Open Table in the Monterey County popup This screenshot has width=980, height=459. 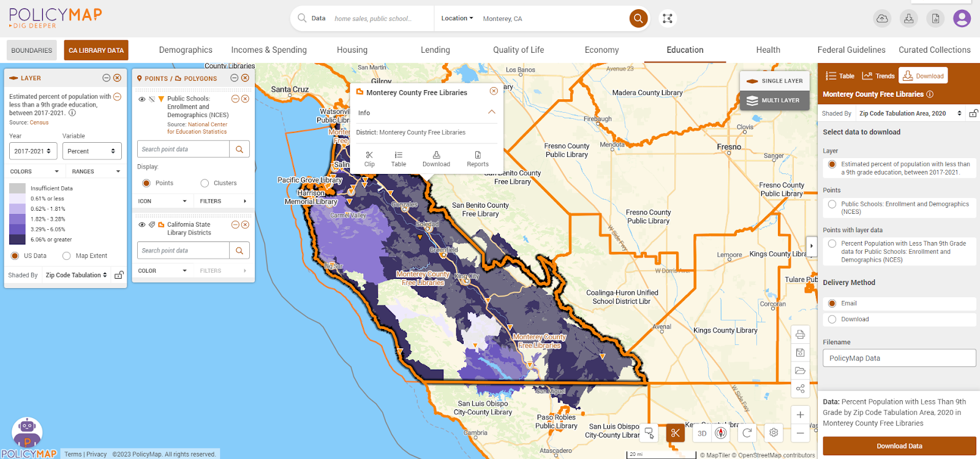coord(399,159)
